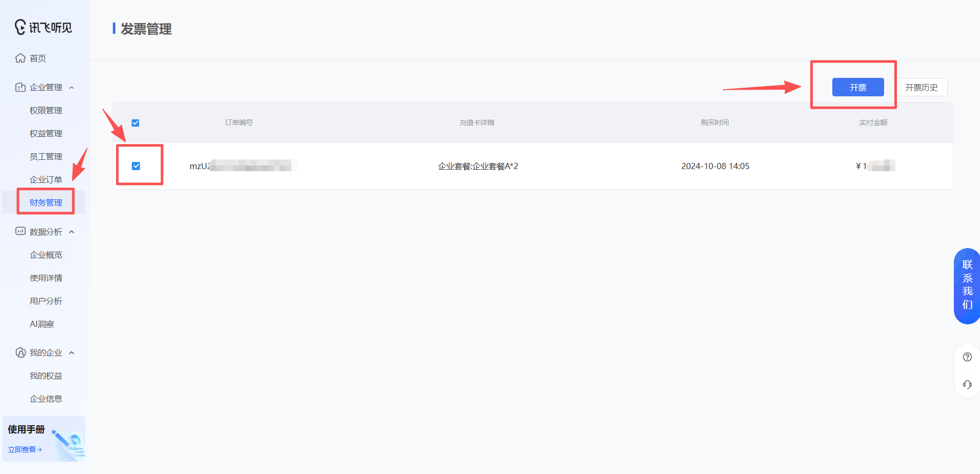Click the headset customer service icon
Image resolution: width=980 pixels, height=474 pixels.
(967, 384)
